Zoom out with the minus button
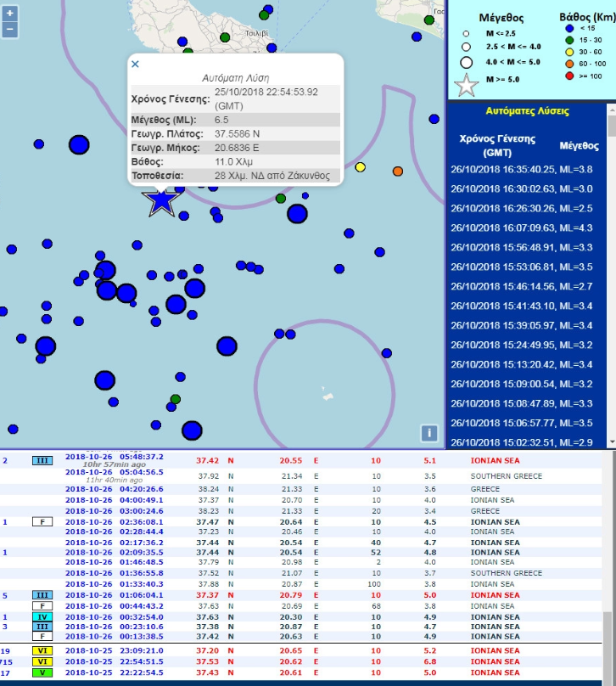616x686 pixels. 9,30
